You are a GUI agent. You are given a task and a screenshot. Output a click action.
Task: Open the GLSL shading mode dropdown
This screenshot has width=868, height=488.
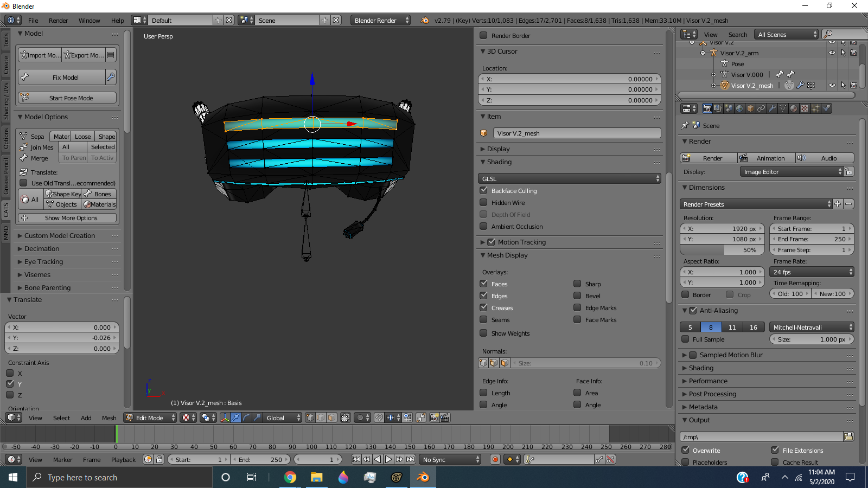569,178
